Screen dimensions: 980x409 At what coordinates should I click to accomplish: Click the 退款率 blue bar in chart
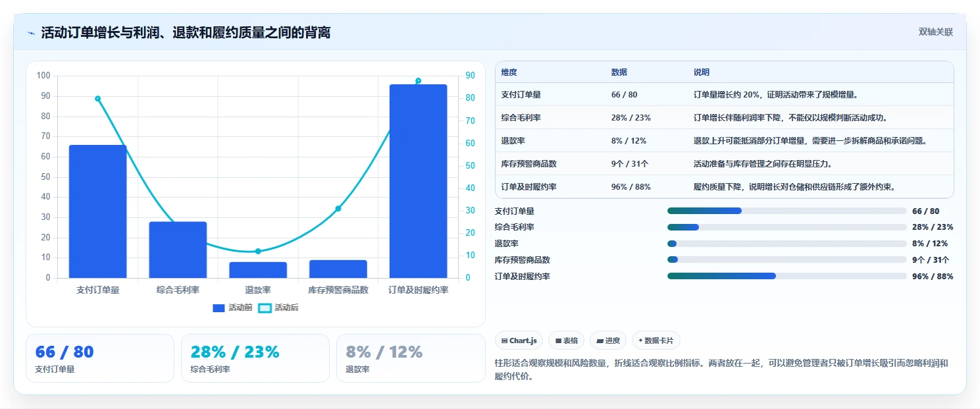(258, 270)
